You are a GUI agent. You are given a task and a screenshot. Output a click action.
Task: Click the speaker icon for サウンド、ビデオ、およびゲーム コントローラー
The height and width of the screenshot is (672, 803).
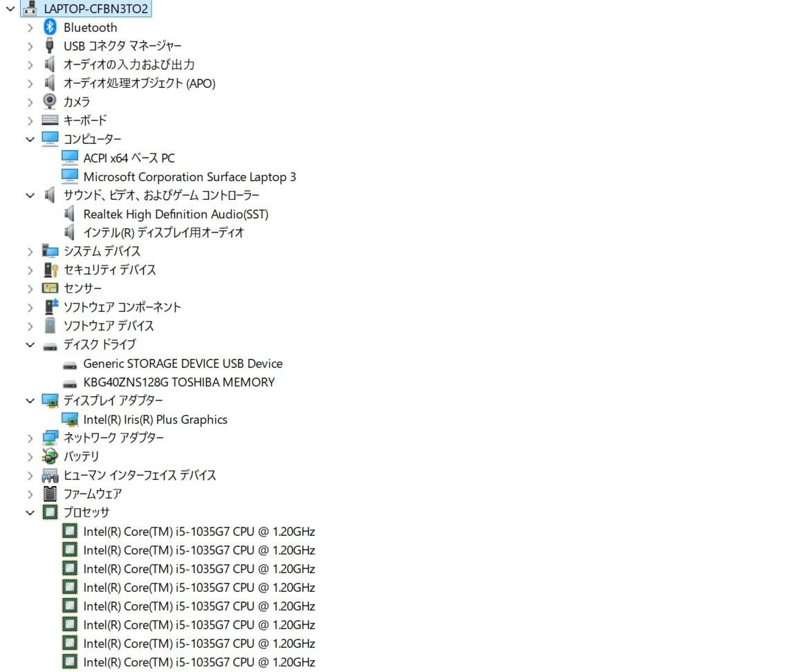point(50,195)
